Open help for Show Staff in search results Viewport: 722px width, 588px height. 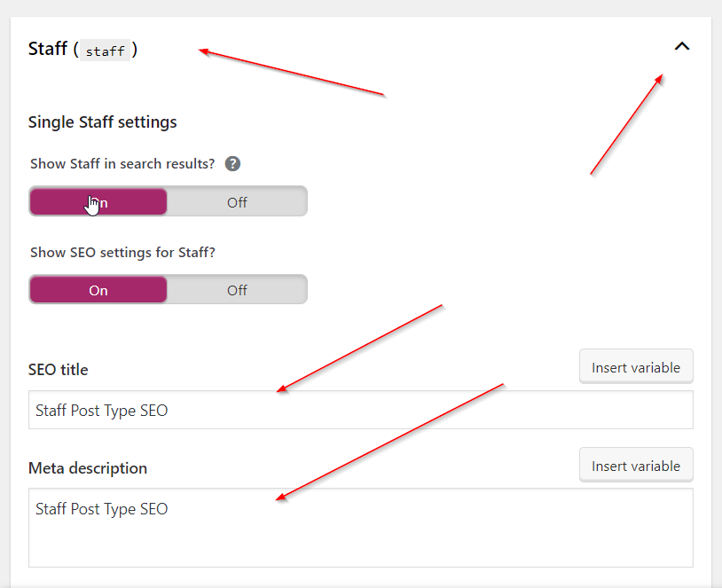[232, 164]
